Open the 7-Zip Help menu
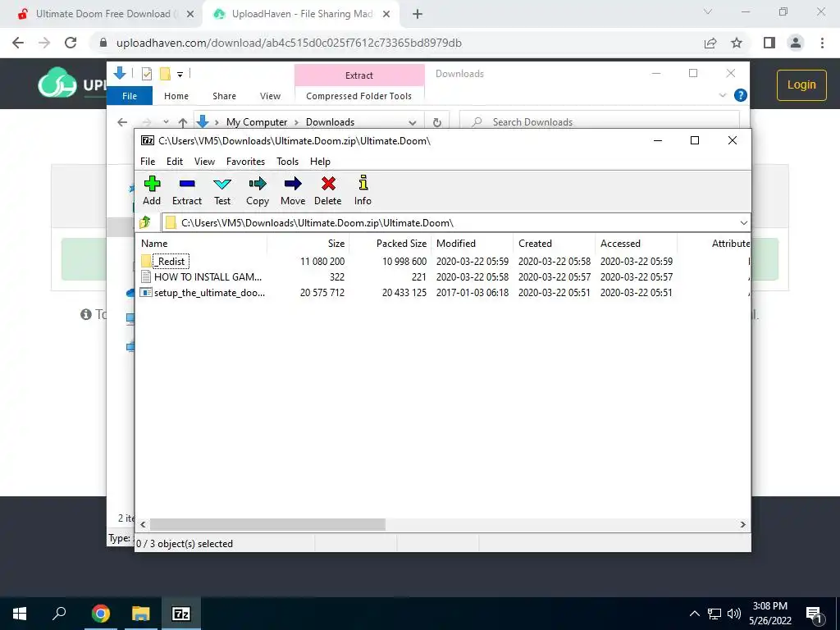 pyautogui.click(x=320, y=162)
